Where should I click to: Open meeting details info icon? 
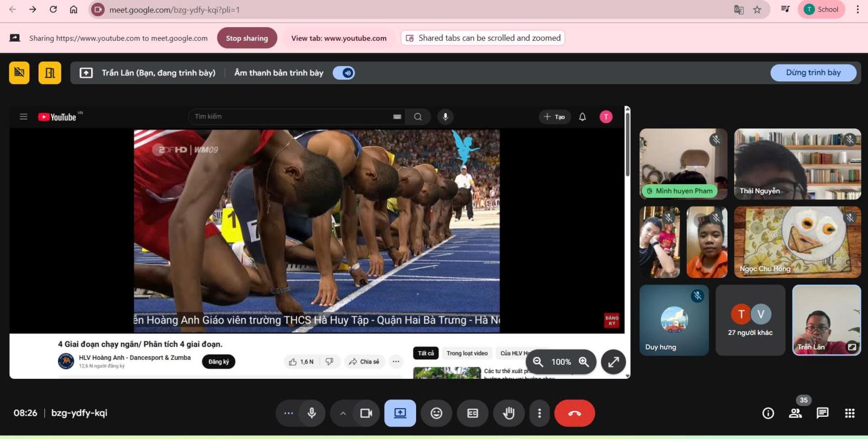(x=768, y=414)
